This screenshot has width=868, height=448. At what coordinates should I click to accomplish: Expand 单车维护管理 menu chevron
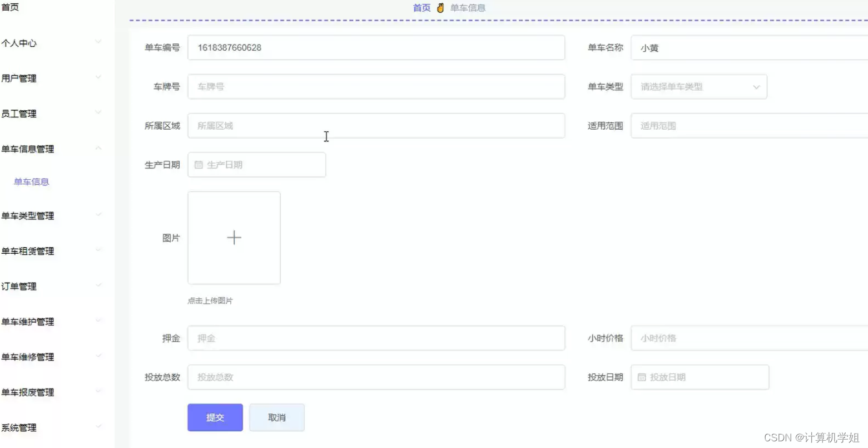click(x=98, y=321)
